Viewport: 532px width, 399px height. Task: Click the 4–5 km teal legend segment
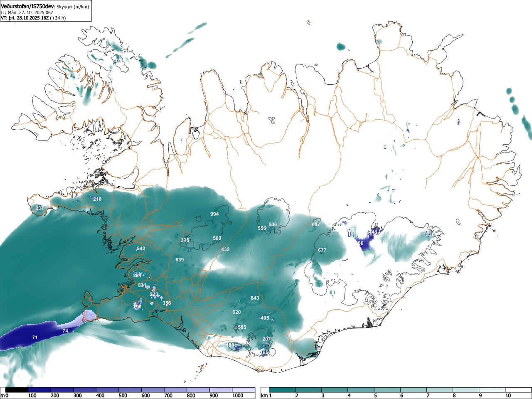[x=362, y=390]
